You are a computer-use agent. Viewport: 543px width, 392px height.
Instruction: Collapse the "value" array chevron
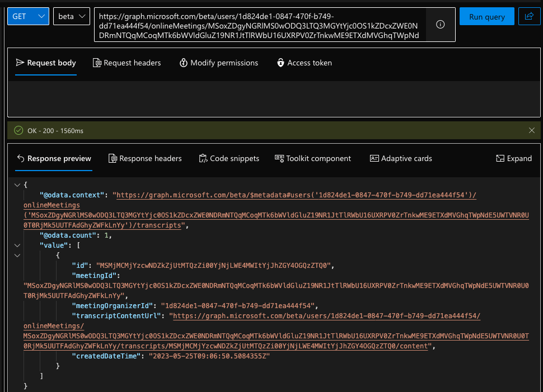tap(17, 245)
